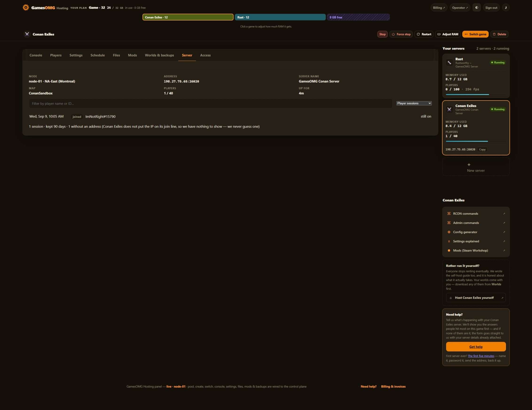This screenshot has width=532, height=410.
Task: Select the Rust · 12 RAM bar segment
Action: [280, 17]
